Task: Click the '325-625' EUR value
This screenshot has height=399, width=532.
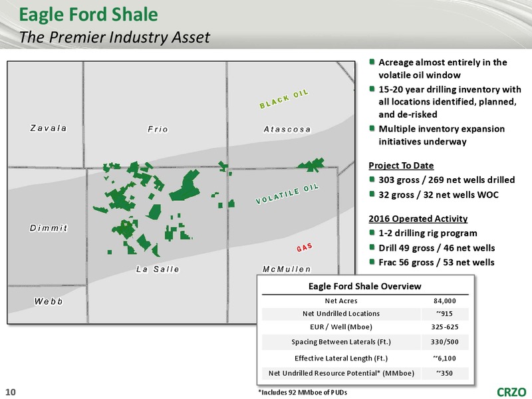Action: (x=444, y=327)
